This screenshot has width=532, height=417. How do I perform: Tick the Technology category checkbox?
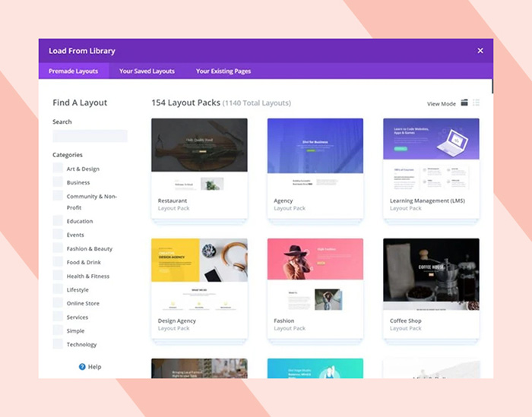click(58, 344)
